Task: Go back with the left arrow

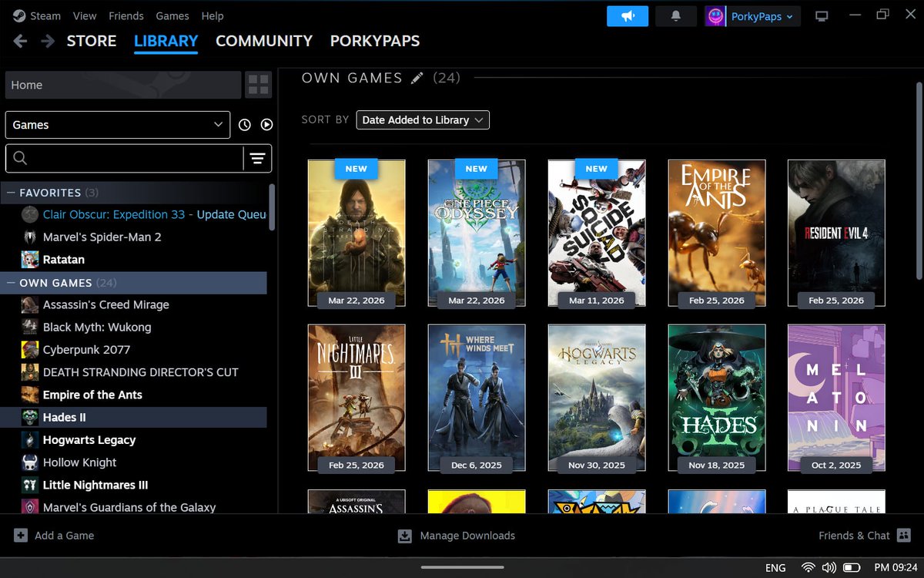Action: (x=20, y=41)
